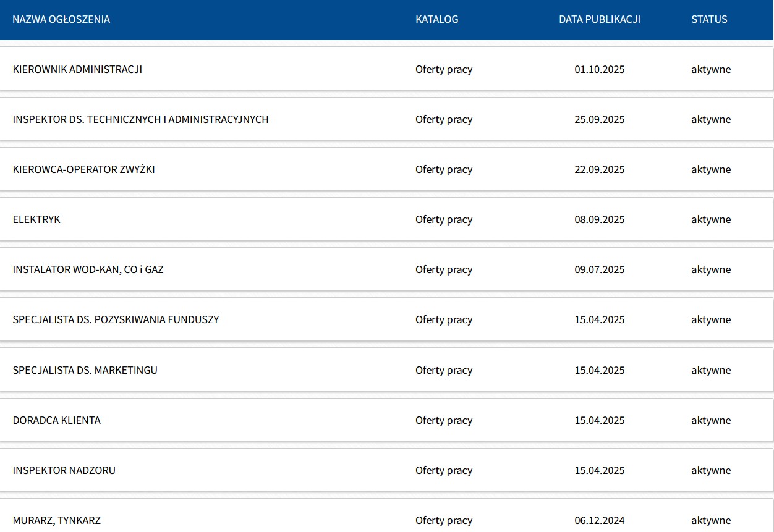774x532 pixels.
Task: Click aktywne status in the DORADCA KLIENTA row
Action: tap(710, 420)
